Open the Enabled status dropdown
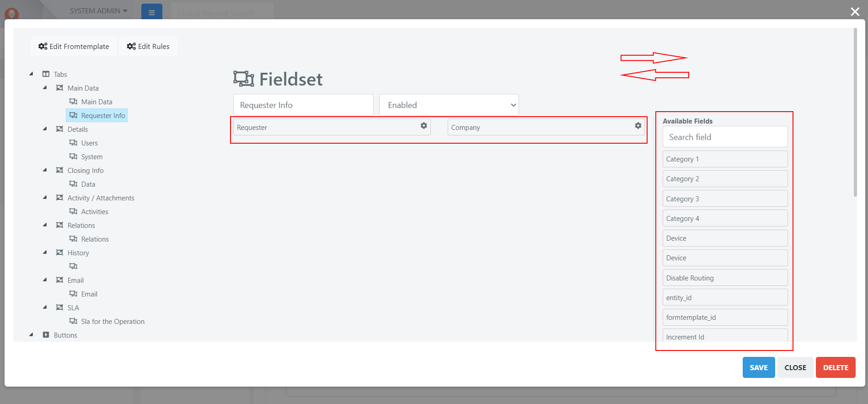The height and width of the screenshot is (404, 868). [x=449, y=105]
